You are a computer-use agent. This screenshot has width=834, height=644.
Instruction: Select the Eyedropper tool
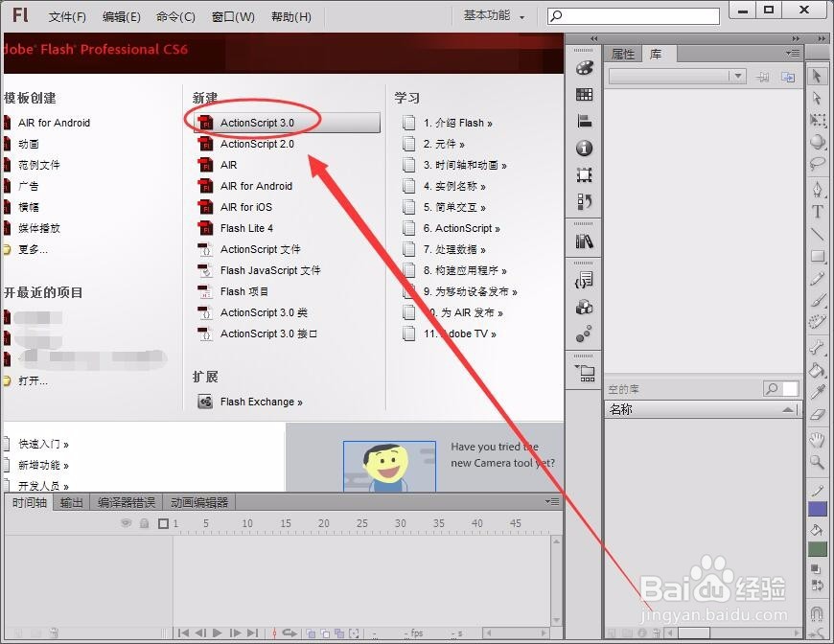[817, 392]
